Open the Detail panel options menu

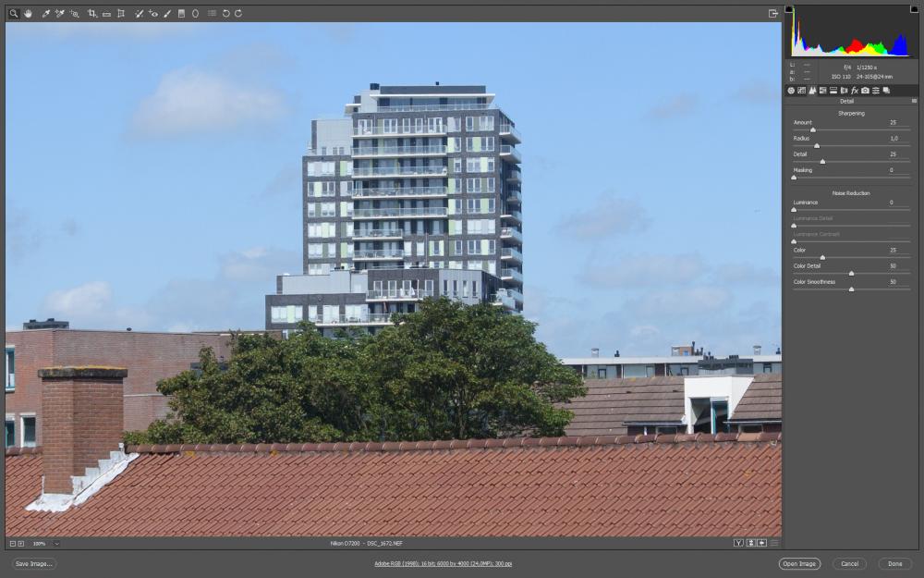tap(914, 101)
